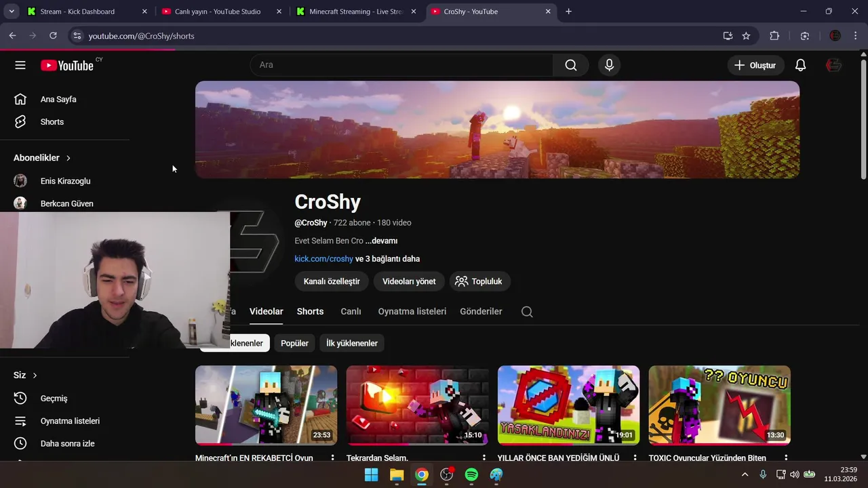View site information icon in address bar
The width and height of the screenshot is (868, 488).
[x=77, y=36]
